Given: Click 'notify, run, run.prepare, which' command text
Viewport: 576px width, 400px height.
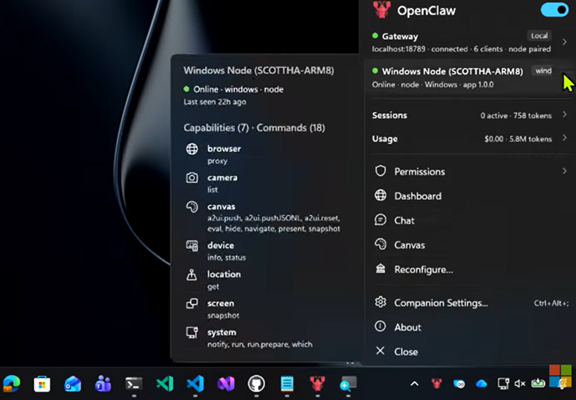Looking at the screenshot, I should pos(260,345).
